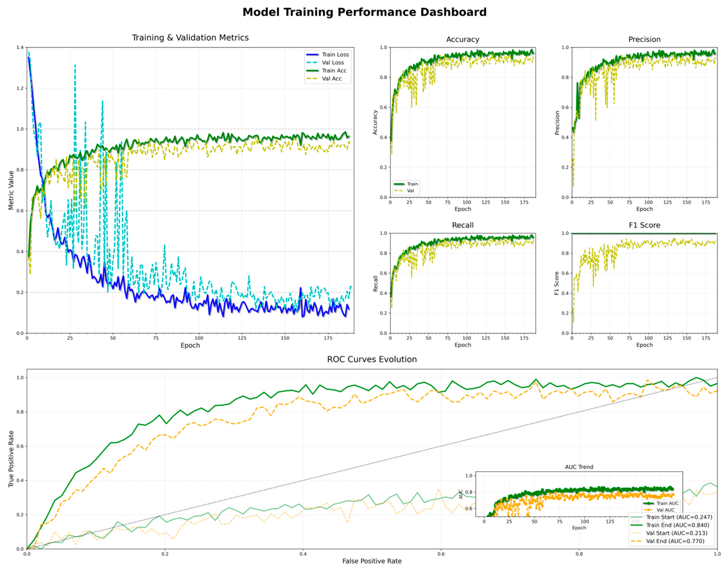Image resolution: width=728 pixels, height=572 pixels.
Task: Click the Precision subplot title
Action: pos(644,40)
